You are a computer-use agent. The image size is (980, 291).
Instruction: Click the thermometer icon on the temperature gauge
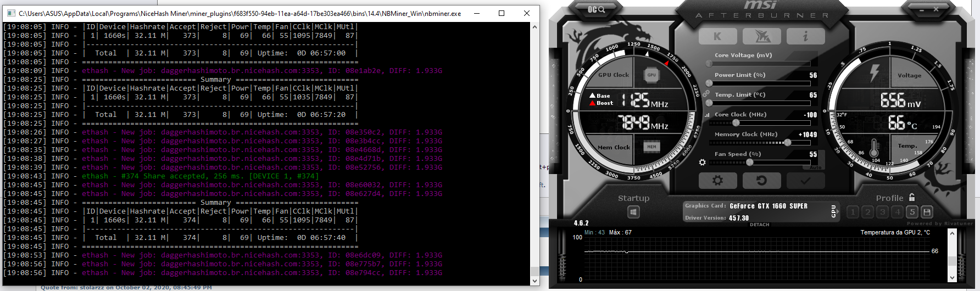coord(875,147)
